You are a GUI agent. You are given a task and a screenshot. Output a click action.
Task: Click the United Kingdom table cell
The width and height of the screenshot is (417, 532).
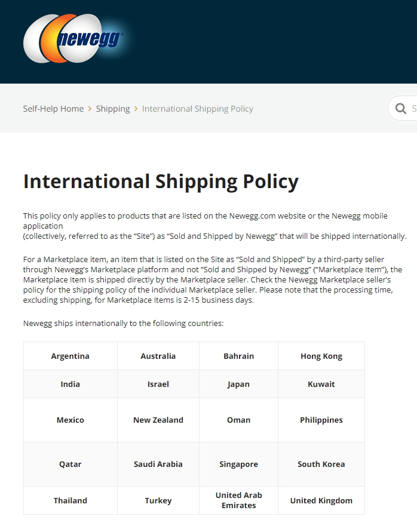(321, 500)
